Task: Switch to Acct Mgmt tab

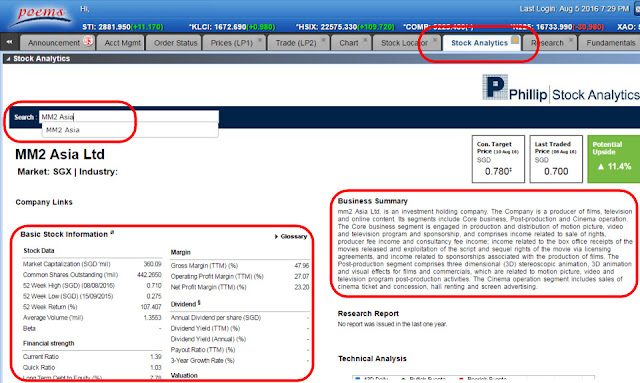Action: point(122,43)
